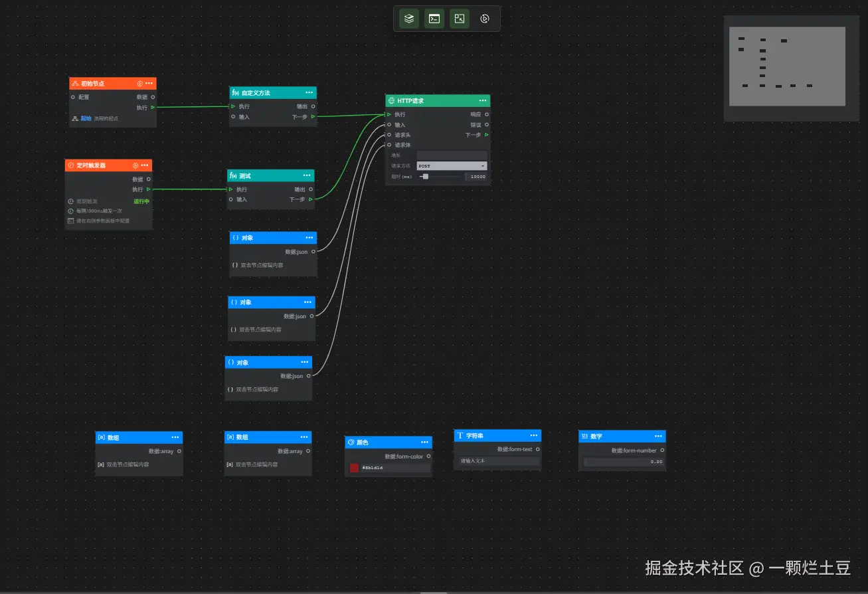Viewport: 868px width, 594px height.
Task: Click the 执行 output port of 初始节点
Action: click(153, 107)
